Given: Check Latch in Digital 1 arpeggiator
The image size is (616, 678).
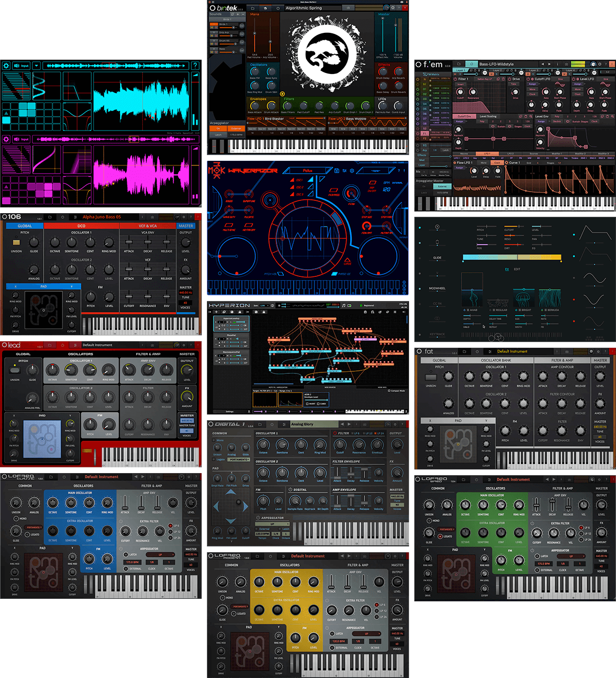Looking at the screenshot, I should 280,529.
